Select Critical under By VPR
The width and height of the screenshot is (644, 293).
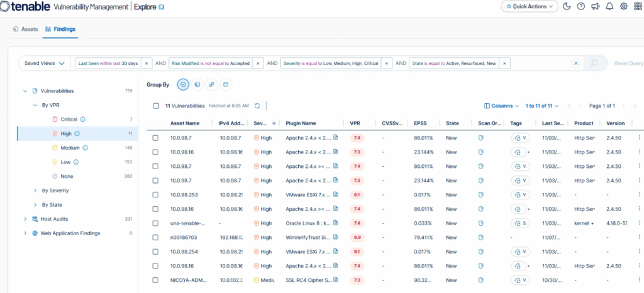(69, 119)
